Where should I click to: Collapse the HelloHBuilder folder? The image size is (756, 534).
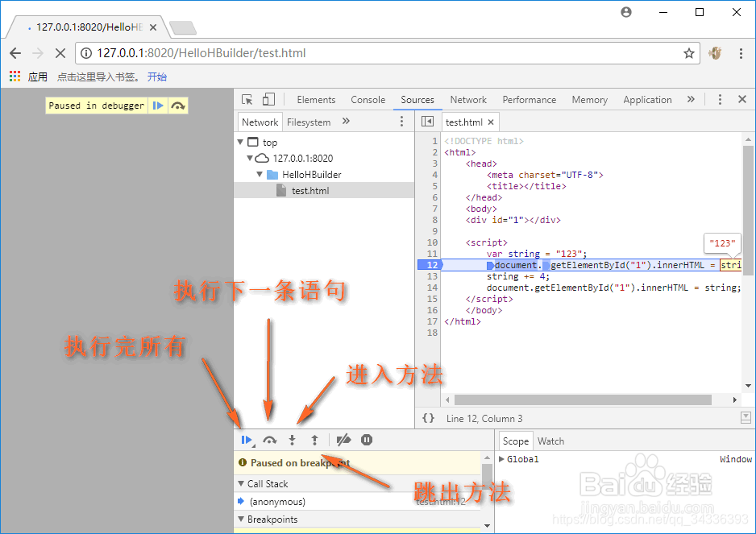260,174
